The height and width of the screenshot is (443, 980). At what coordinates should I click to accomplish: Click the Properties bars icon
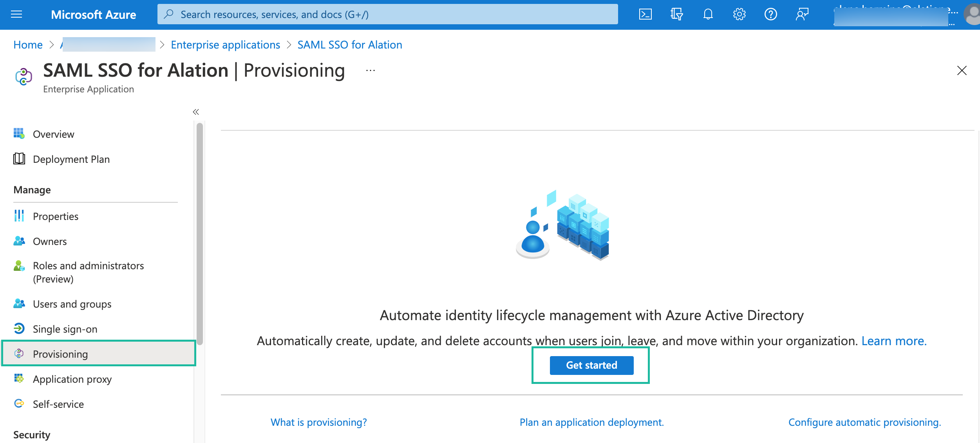pyautogui.click(x=19, y=216)
